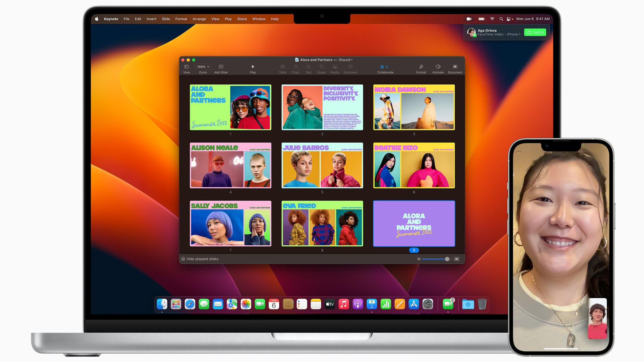The height and width of the screenshot is (362, 644).
Task: Expand the Share menu item
Action: [x=242, y=19]
